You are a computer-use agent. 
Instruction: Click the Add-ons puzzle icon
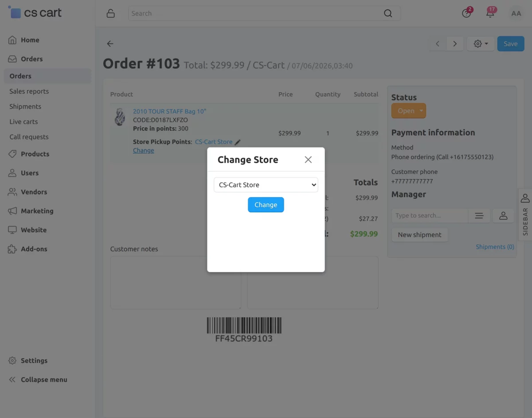tap(12, 249)
